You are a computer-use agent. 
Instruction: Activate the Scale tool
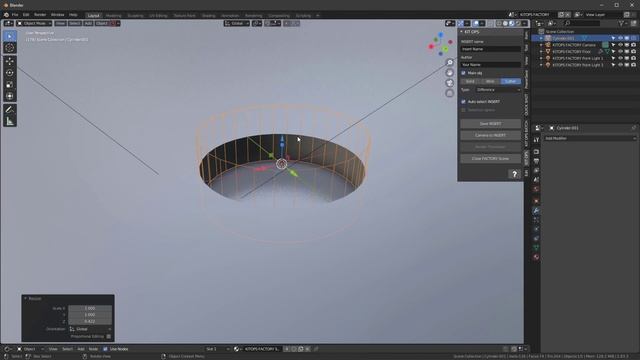10,84
